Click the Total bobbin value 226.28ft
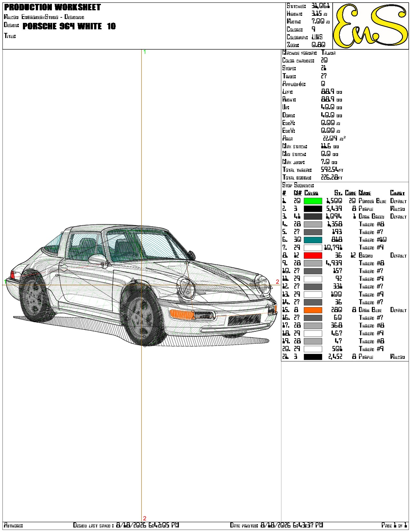Screen dimensions: 411x532 pyautogui.click(x=332, y=177)
